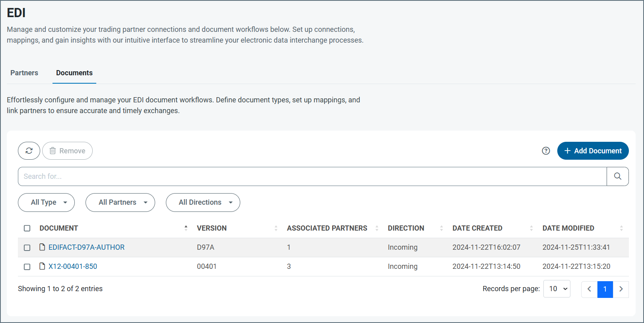Go to the previous page arrow

point(589,289)
